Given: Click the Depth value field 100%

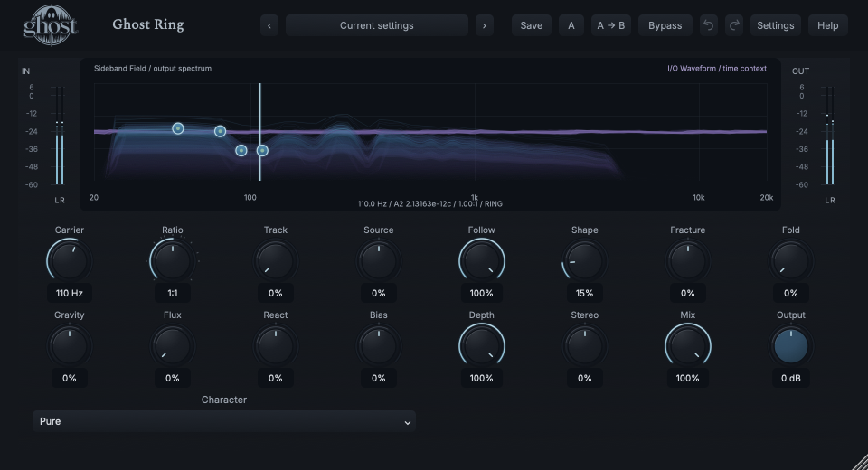Looking at the screenshot, I should (x=482, y=378).
